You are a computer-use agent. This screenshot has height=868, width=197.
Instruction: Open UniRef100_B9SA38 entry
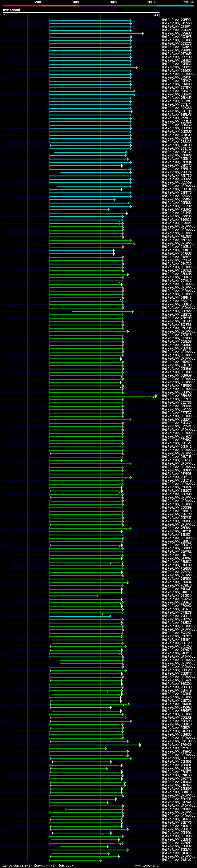177,33
